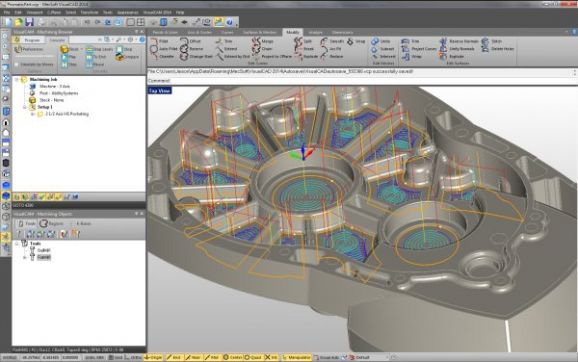Click the Post button in the Machining Browser

coord(69,57)
